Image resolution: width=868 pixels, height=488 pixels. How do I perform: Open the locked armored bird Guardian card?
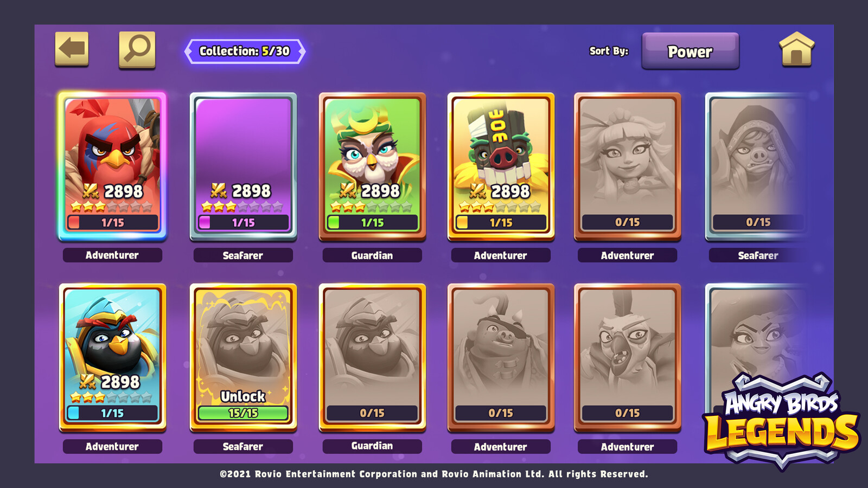[372, 357]
